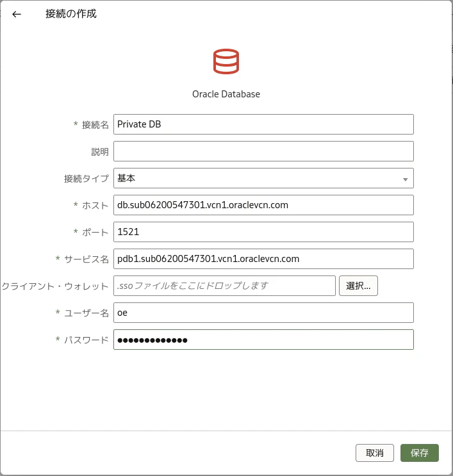Click the ホスト field with db.sub06200547301 address

pos(263,205)
